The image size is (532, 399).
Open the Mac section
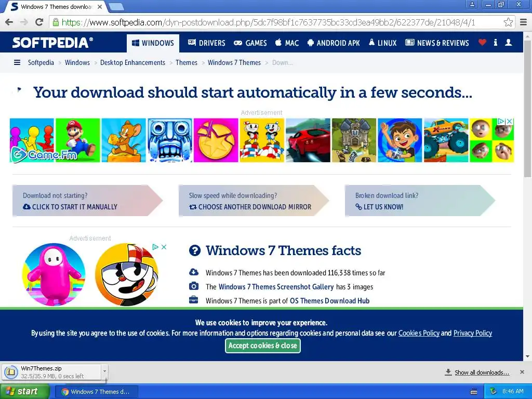click(x=287, y=43)
